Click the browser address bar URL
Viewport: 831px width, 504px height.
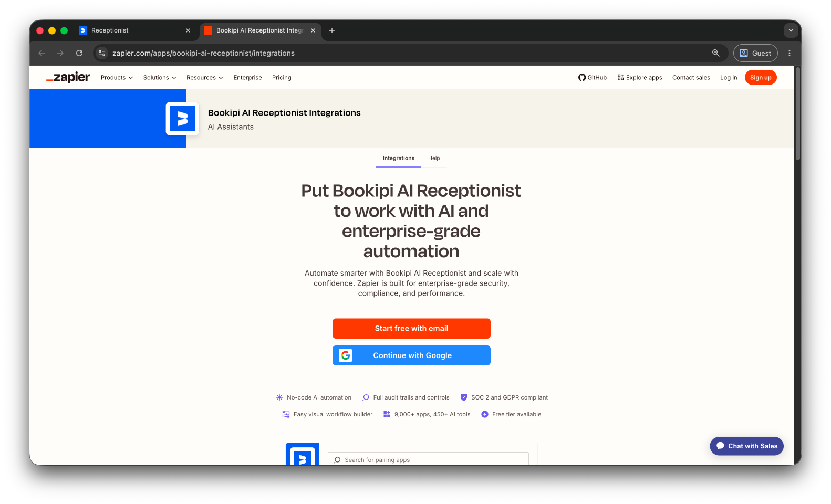tap(203, 53)
